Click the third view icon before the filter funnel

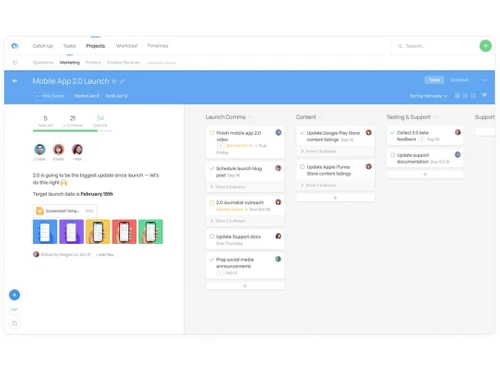tap(473, 96)
